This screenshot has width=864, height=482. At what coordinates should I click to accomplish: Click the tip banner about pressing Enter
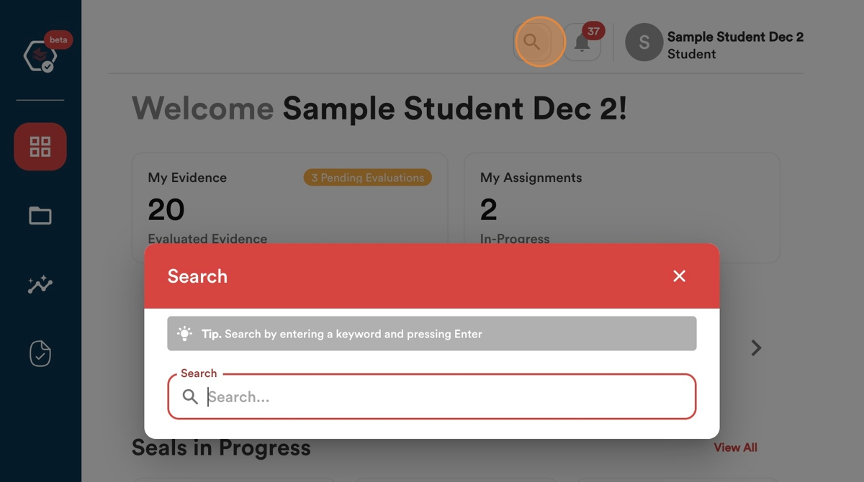432,333
